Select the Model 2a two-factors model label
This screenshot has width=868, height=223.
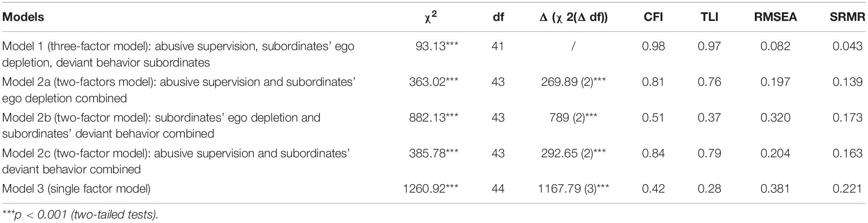click(179, 90)
